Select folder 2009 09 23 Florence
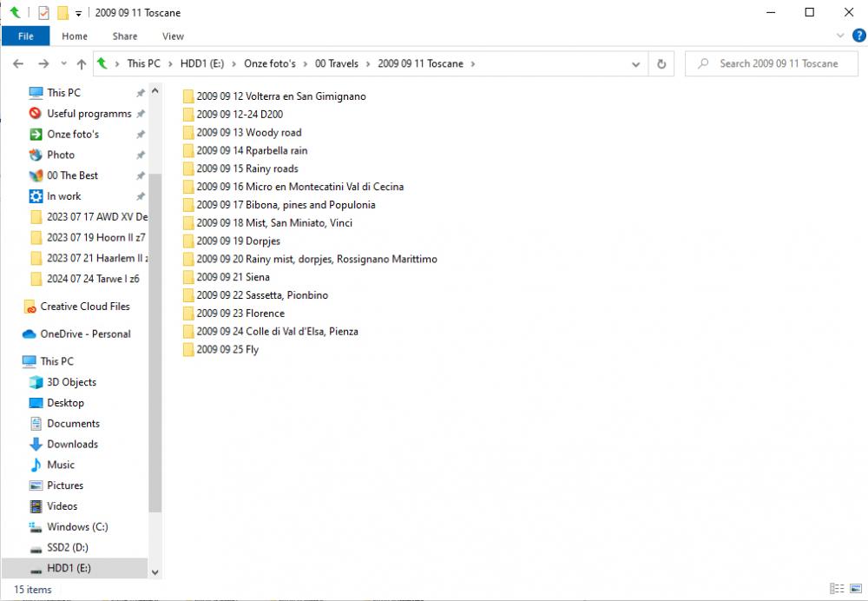868x601 pixels. (x=233, y=314)
